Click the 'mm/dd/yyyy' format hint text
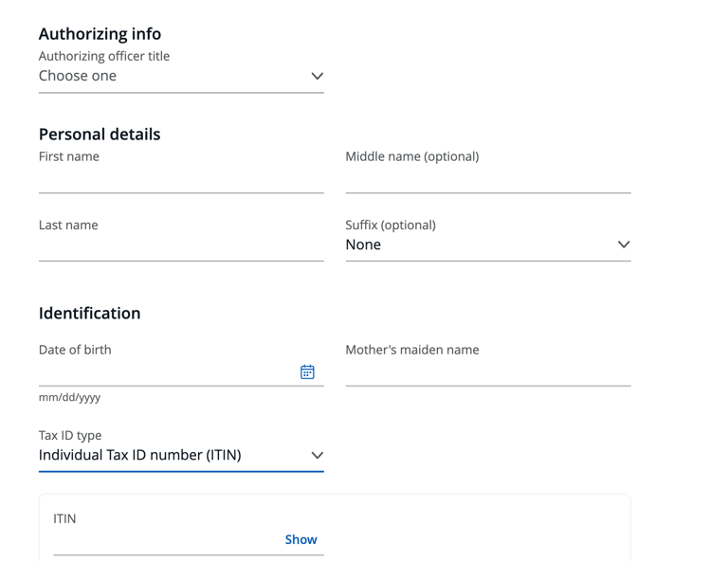The height and width of the screenshot is (561, 728). point(69,397)
